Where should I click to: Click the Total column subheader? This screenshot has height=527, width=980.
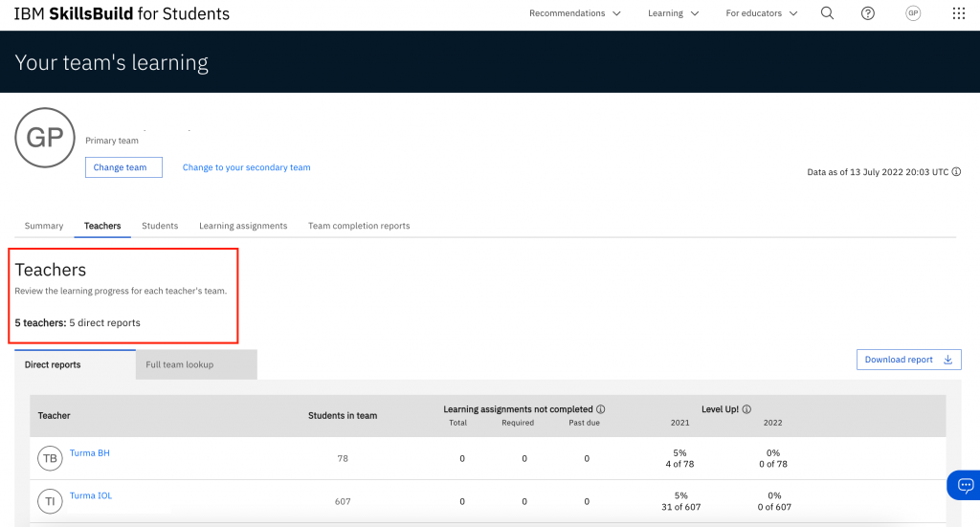click(x=458, y=423)
